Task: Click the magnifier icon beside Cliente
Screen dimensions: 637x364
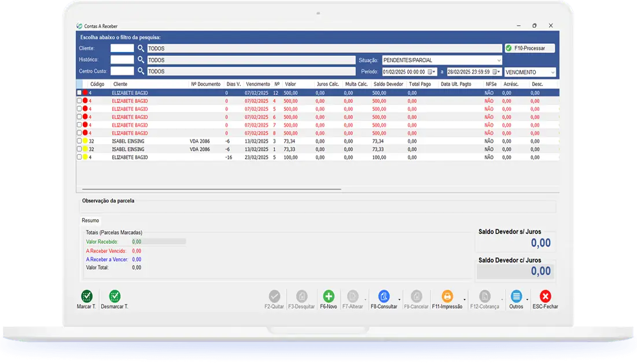Action: pyautogui.click(x=141, y=49)
